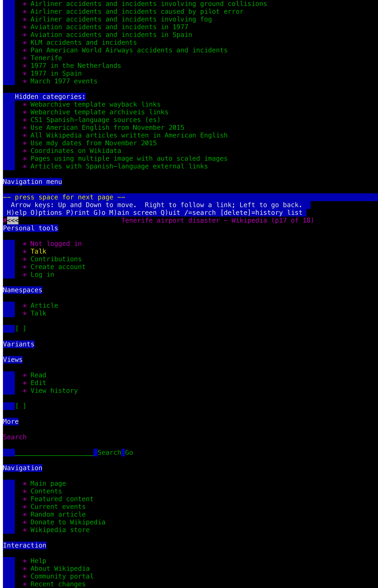The height and width of the screenshot is (588, 378).
Task: Follow 'KLM accidents and incidents' link
Action: pyautogui.click(x=84, y=43)
